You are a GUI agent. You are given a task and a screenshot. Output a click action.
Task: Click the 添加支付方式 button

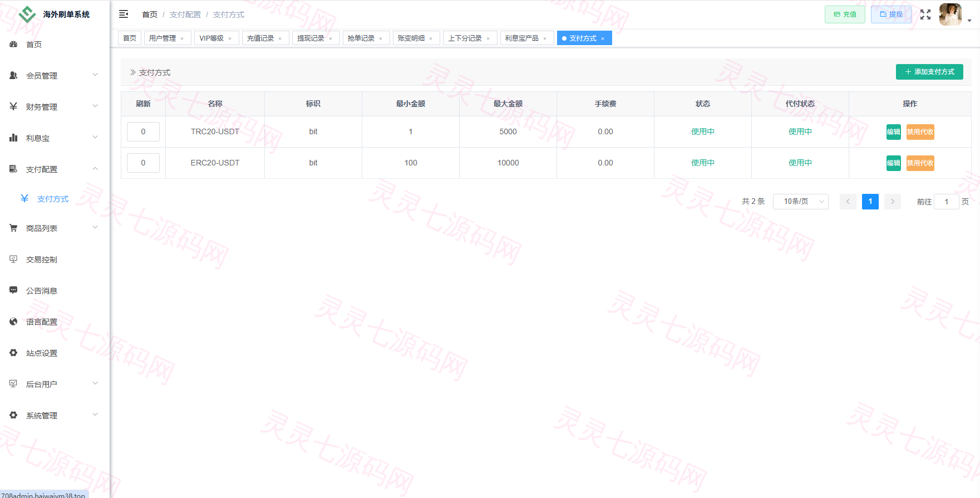click(x=929, y=72)
